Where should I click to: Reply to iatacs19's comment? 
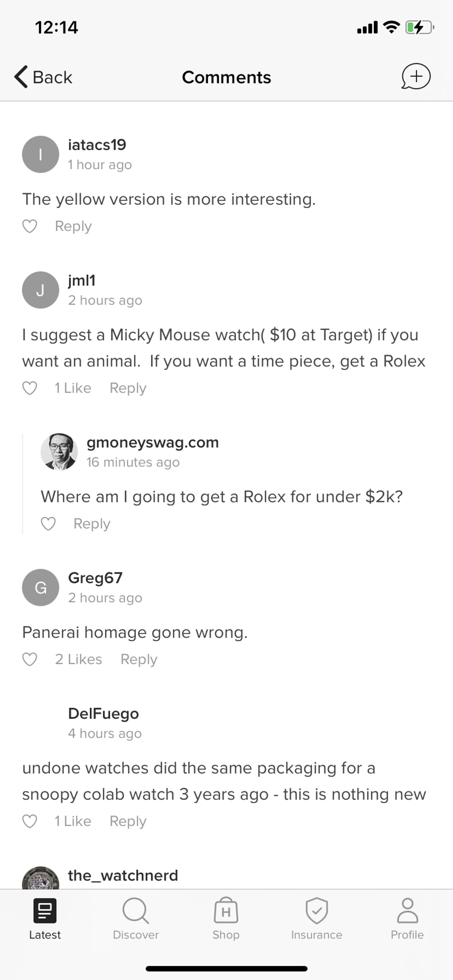pyautogui.click(x=73, y=226)
